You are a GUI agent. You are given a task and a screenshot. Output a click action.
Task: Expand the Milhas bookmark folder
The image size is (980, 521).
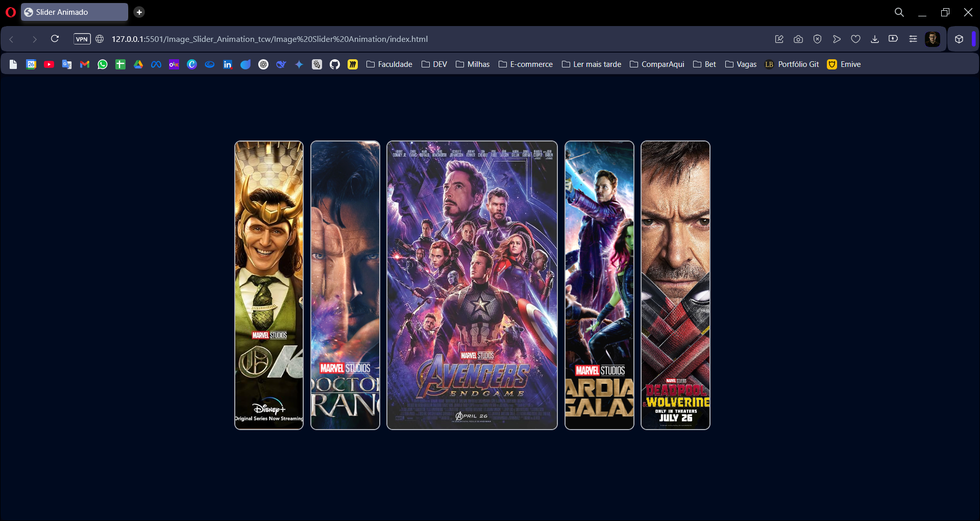tap(473, 64)
